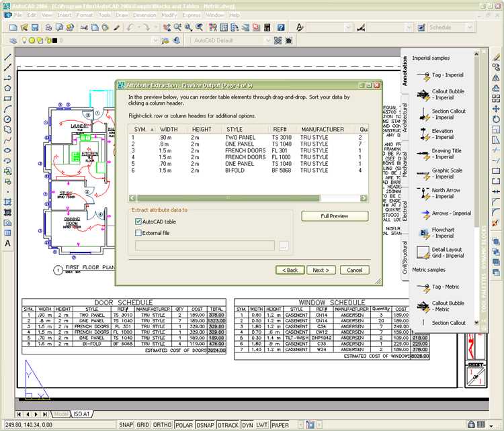Toggle OTRACK in status bar
504x431 pixels.
[228, 425]
